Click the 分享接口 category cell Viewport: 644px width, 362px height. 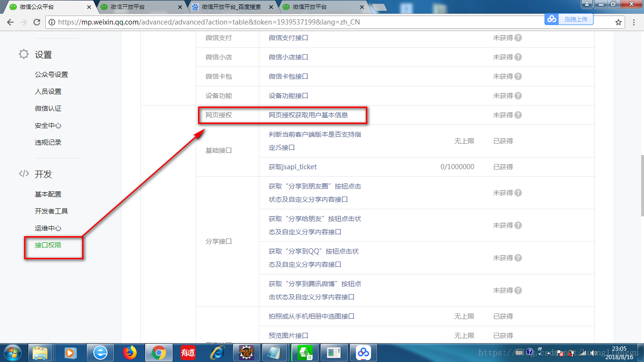[219, 241]
